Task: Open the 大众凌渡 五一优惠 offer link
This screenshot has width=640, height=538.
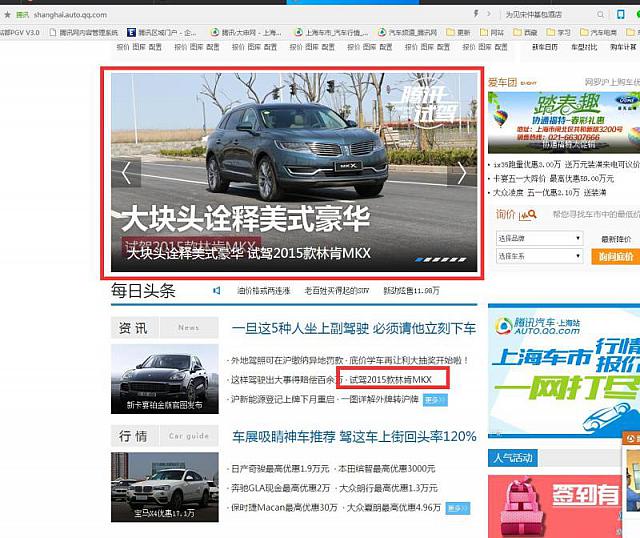Action: click(x=549, y=192)
